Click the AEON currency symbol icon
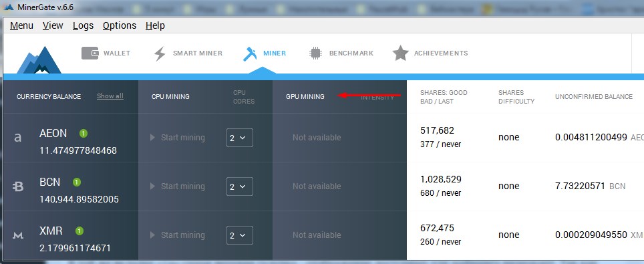 [17, 137]
